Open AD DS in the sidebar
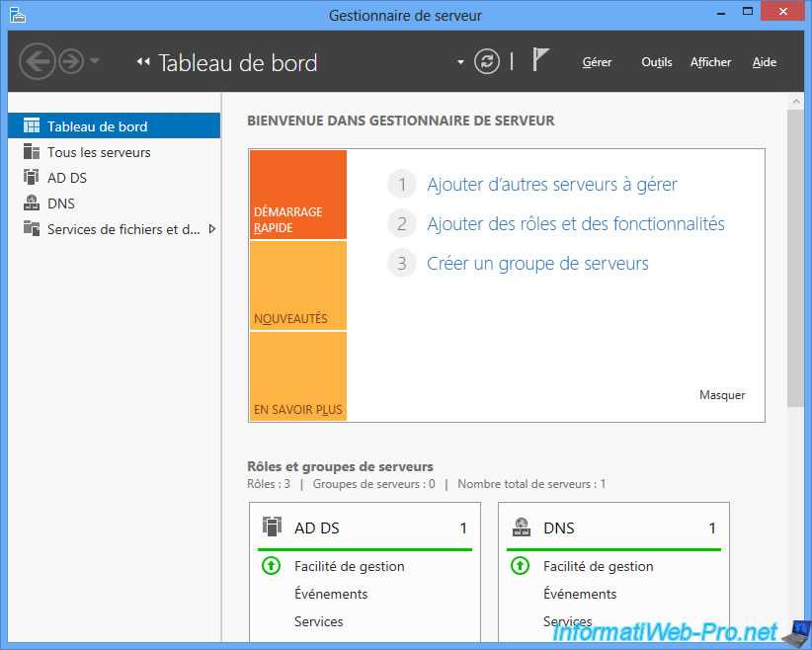This screenshot has height=650, width=812. click(x=114, y=178)
